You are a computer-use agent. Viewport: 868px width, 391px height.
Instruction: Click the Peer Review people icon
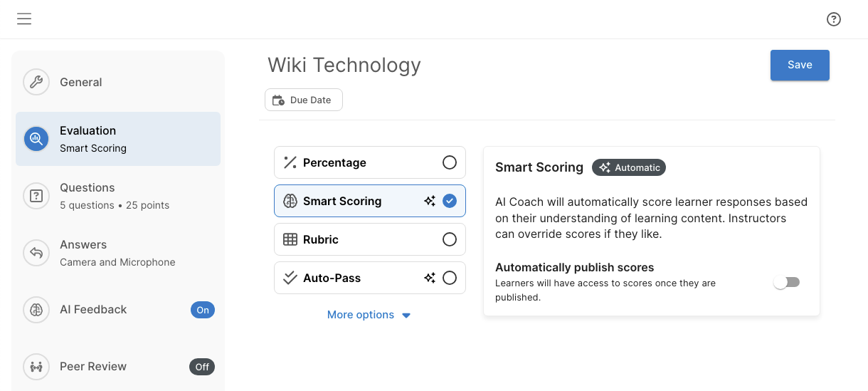pyautogui.click(x=36, y=367)
